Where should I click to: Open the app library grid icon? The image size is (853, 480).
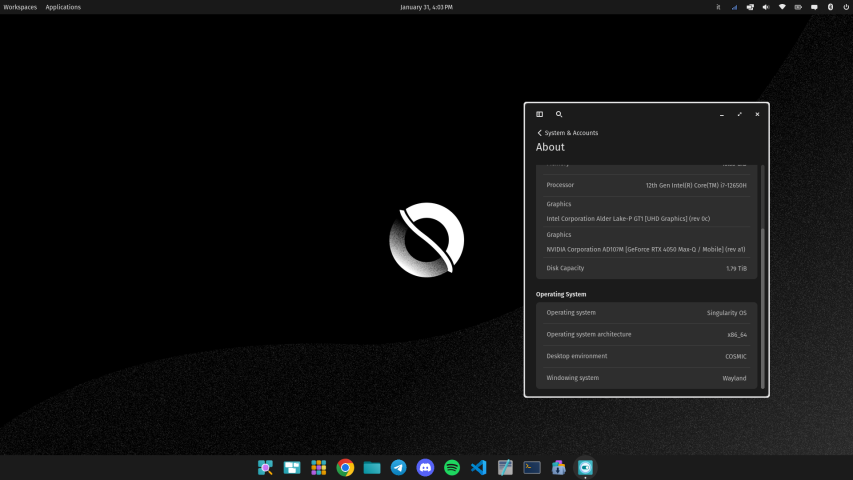click(318, 467)
